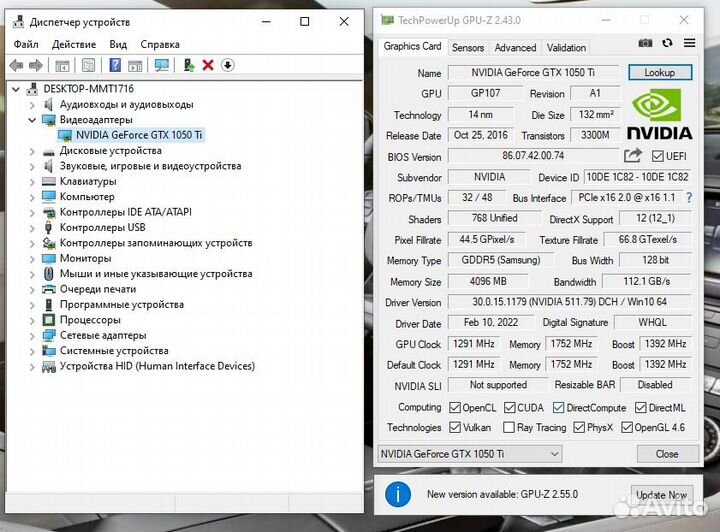
Task: Open the GPU-Z hamburger menu
Action: point(689,43)
